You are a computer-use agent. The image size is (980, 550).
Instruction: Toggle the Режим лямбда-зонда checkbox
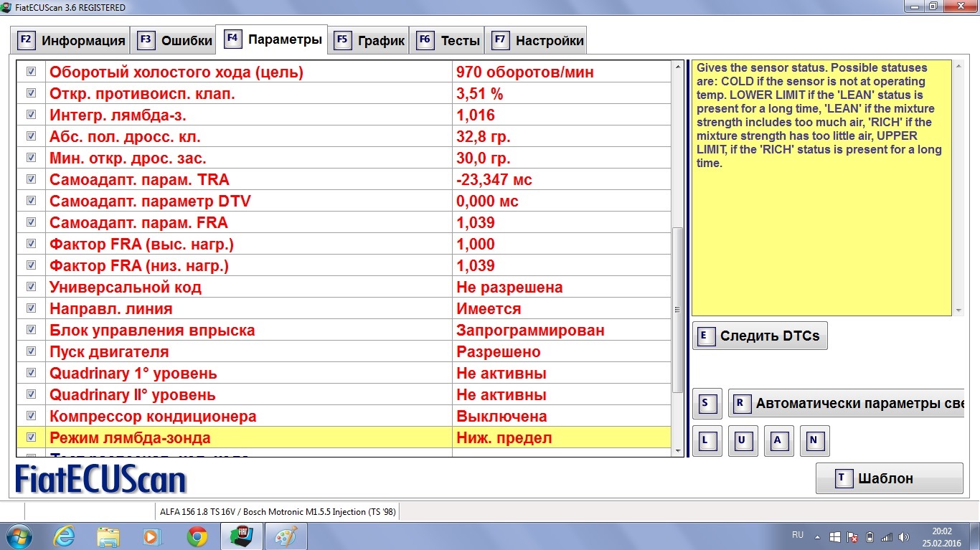31,437
